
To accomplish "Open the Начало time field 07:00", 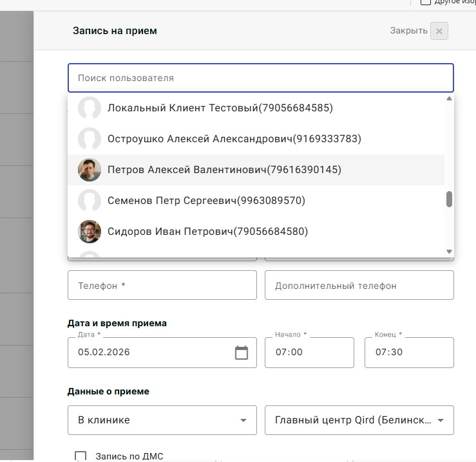I will pyautogui.click(x=309, y=353).
